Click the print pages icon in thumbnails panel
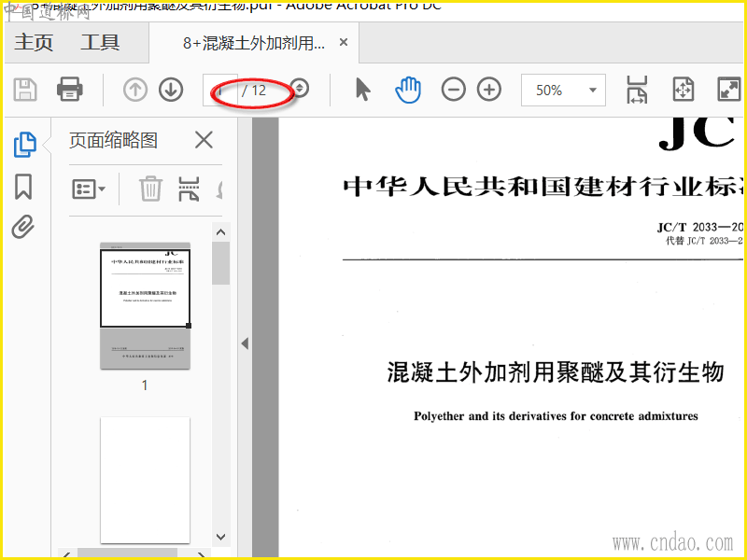The image size is (747, 560). [x=189, y=189]
